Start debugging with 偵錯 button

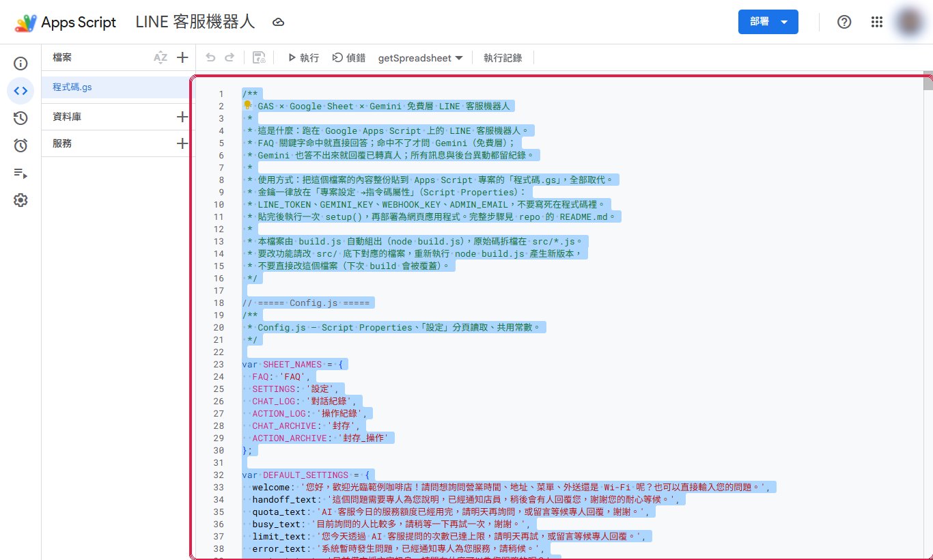click(348, 58)
